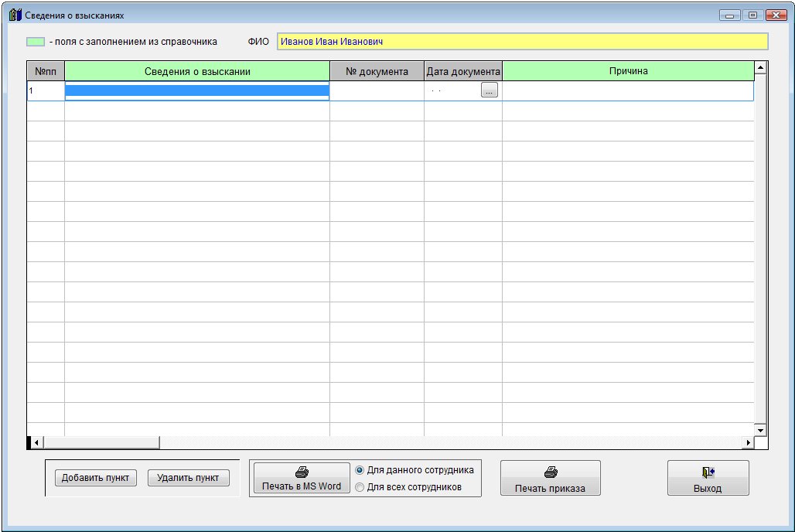The height and width of the screenshot is (532, 795).
Task: Click the Удалить пункт button
Action: (188, 478)
